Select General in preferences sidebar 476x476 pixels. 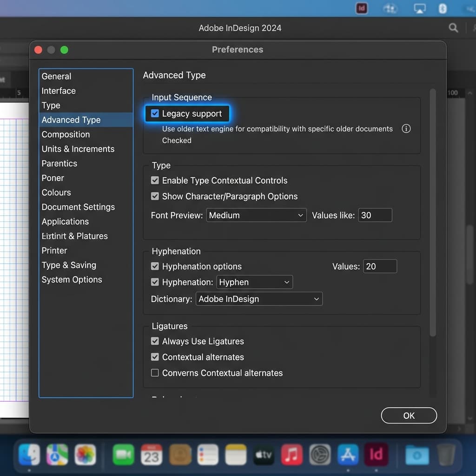[86, 76]
